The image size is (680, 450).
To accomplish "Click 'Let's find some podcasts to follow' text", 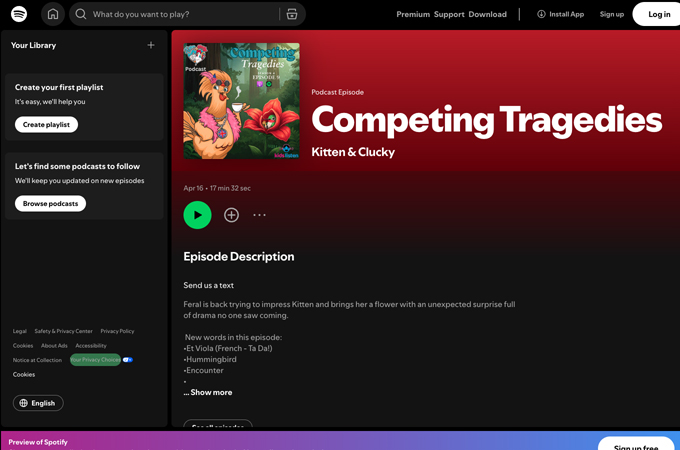I will 77,166.
